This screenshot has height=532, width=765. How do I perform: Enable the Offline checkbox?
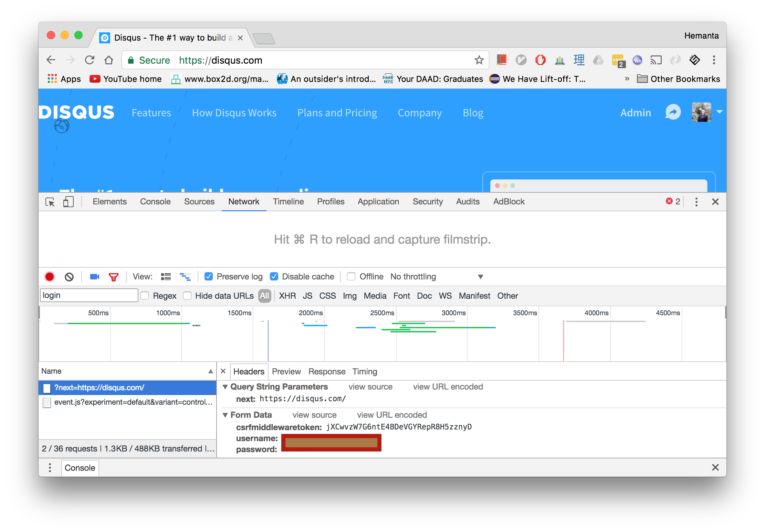[351, 276]
